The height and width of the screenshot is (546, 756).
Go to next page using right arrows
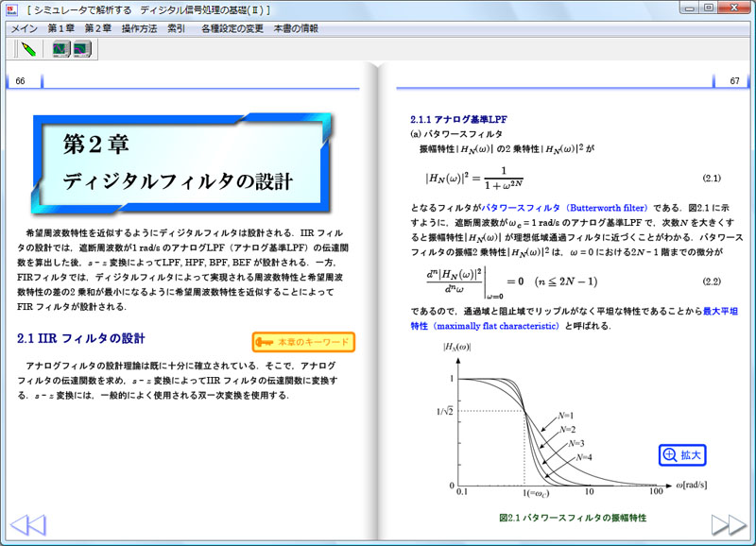[x=729, y=525]
